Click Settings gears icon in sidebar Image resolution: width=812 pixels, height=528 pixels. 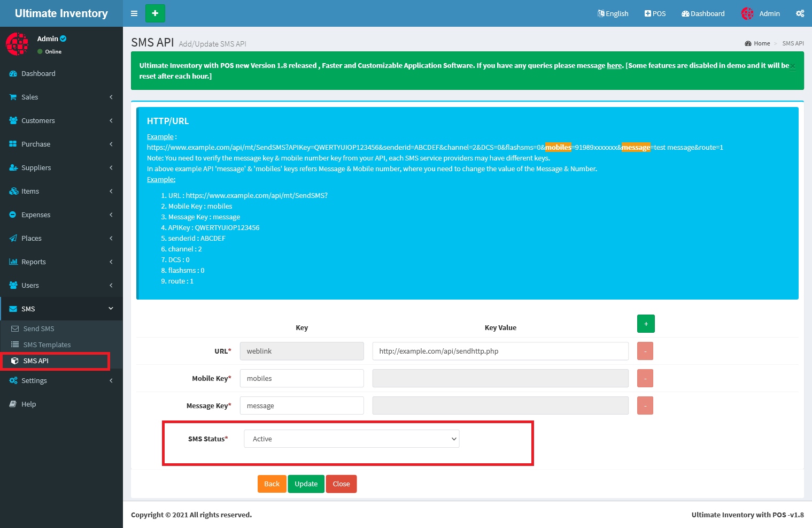13,381
